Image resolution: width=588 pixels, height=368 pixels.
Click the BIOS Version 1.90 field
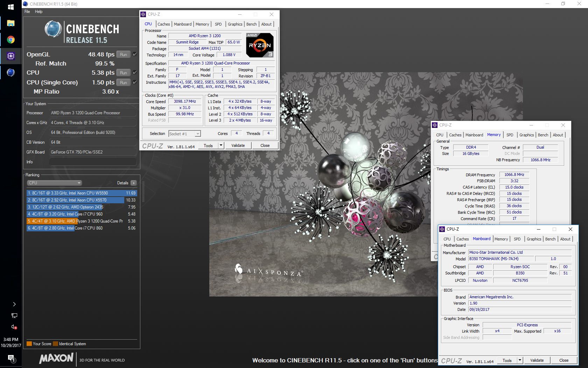[x=520, y=304]
